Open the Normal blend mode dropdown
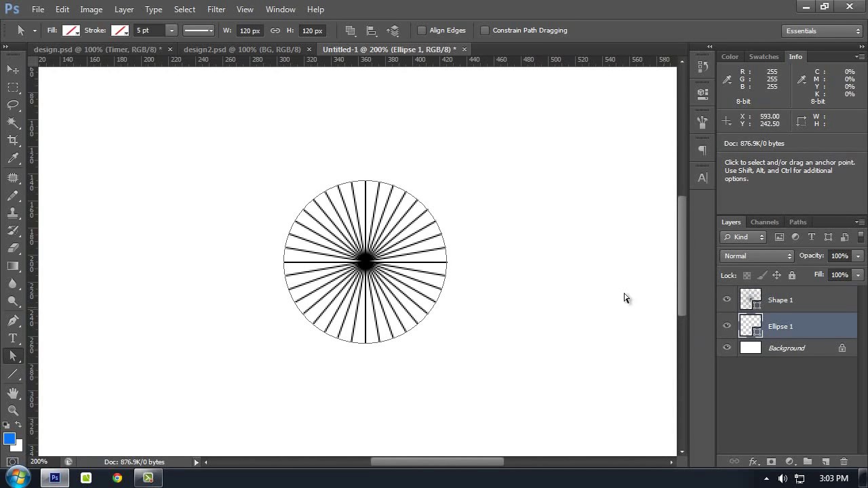The width and height of the screenshot is (868, 488). tap(757, 256)
